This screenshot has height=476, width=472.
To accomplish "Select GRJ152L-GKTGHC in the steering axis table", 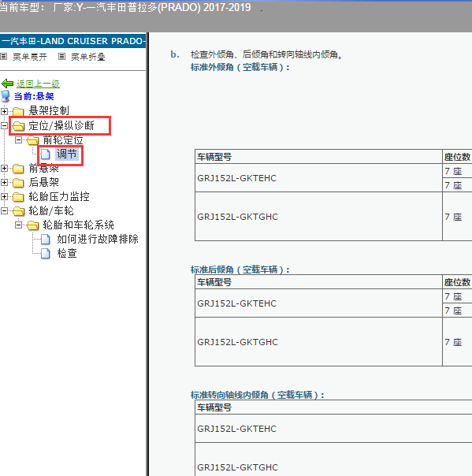I will (x=237, y=467).
